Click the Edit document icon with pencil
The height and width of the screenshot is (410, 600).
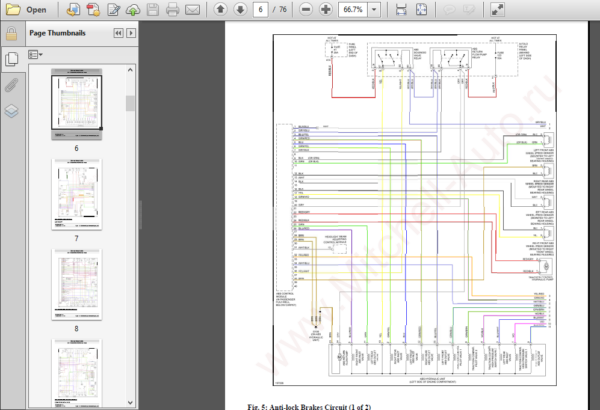click(114, 9)
